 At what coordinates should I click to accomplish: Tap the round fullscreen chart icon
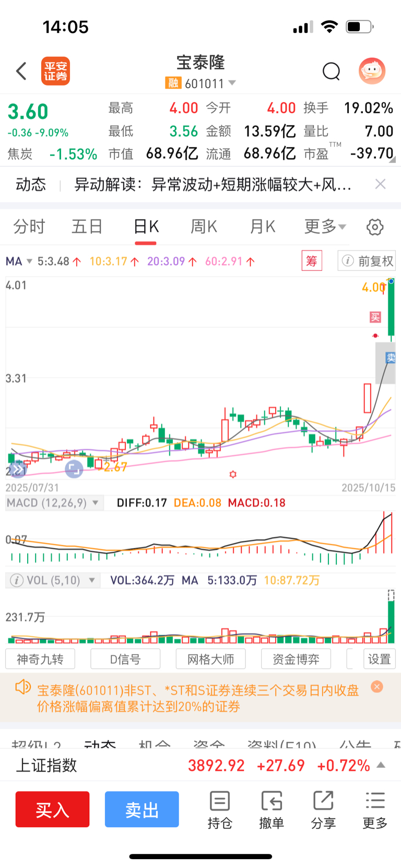pyautogui.click(x=74, y=469)
